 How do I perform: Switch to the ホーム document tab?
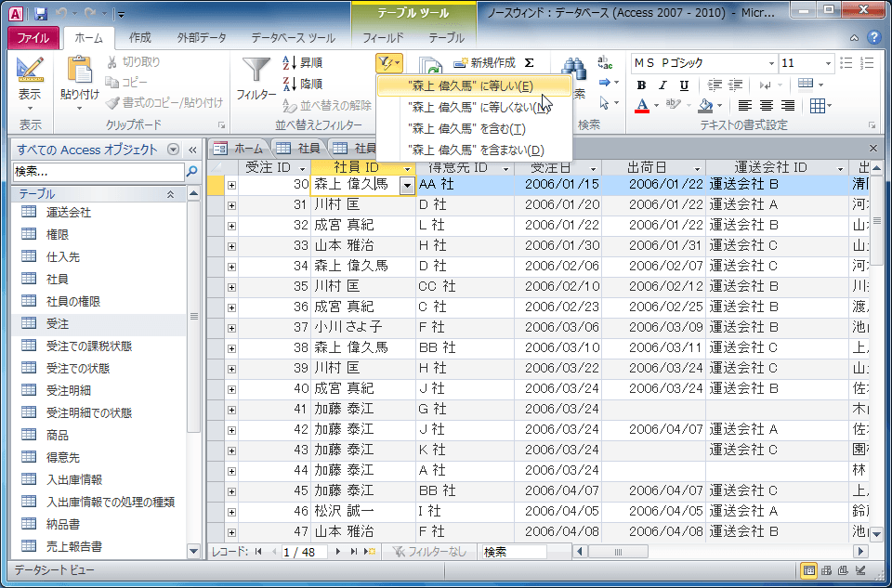coord(240,149)
